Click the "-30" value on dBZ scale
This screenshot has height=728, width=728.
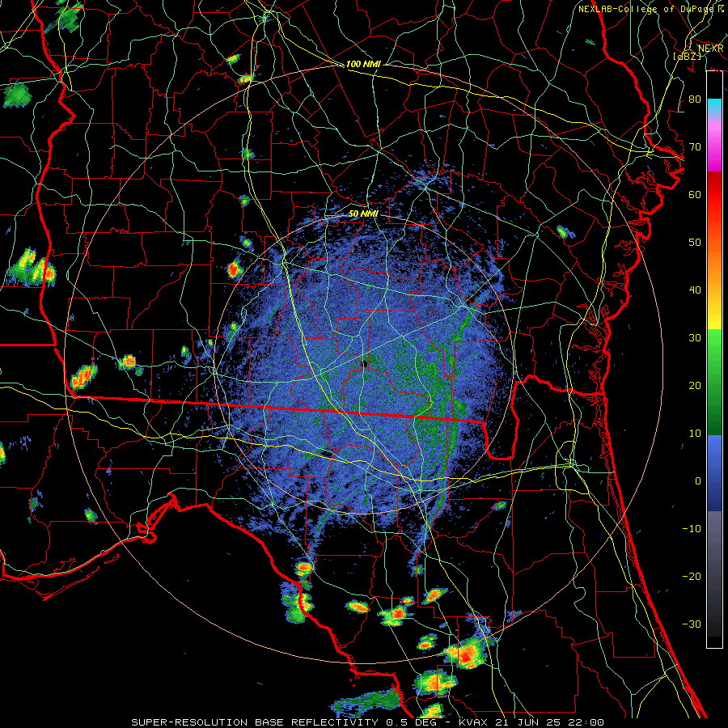(692, 624)
